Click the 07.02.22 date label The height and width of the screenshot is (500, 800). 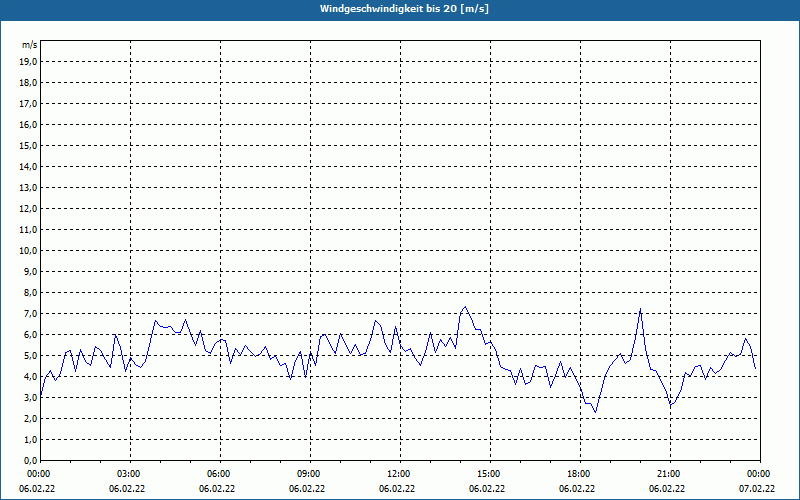(x=757, y=488)
